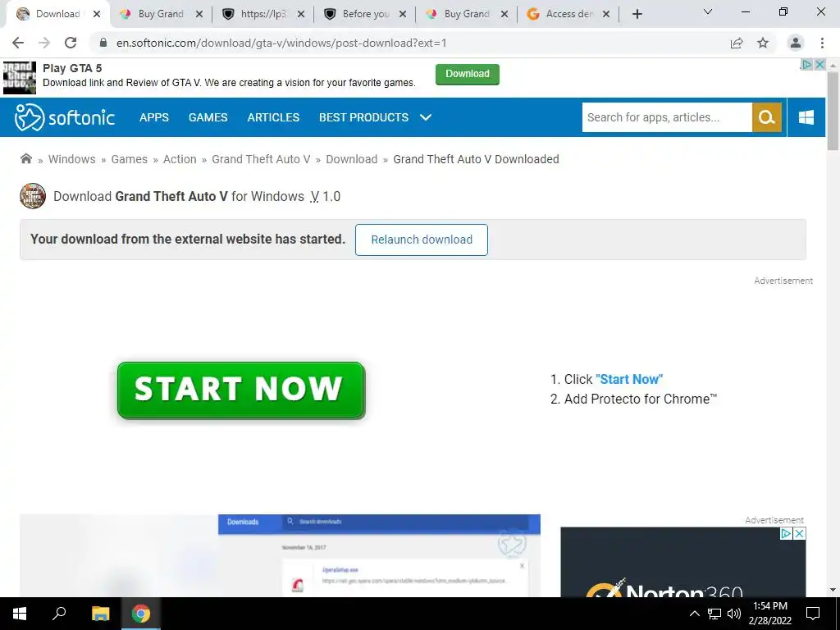Open a new tab with the plus button
Viewport: 840px width, 630px height.
point(637,14)
